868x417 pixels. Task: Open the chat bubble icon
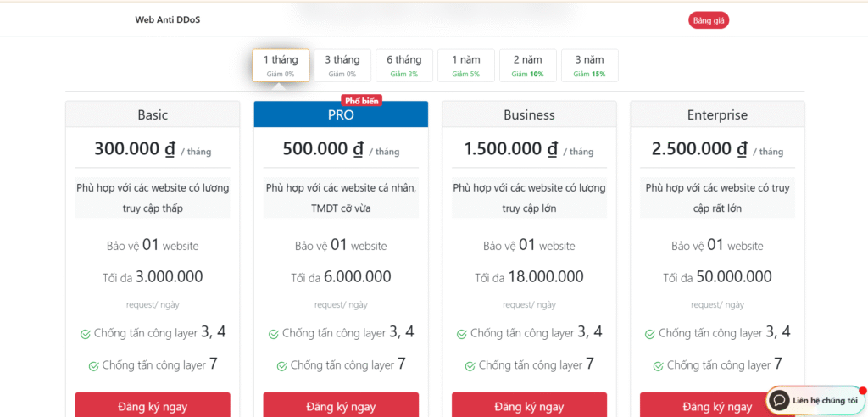pos(779,400)
